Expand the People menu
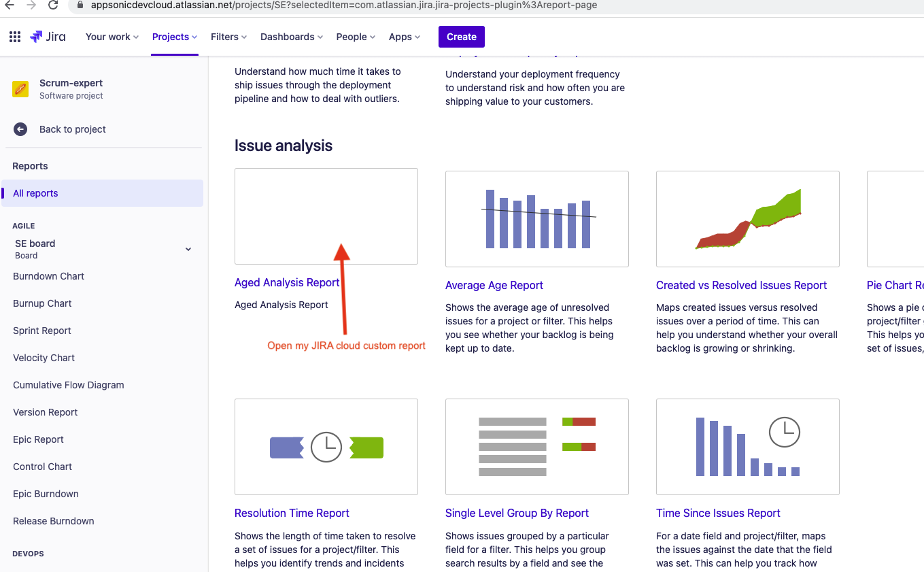 (356, 37)
